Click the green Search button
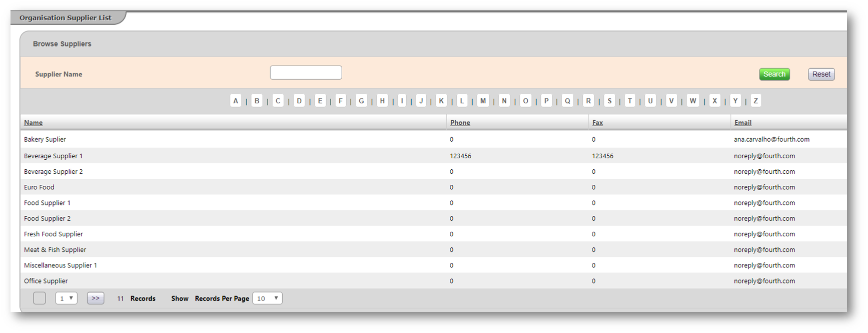 pyautogui.click(x=774, y=74)
